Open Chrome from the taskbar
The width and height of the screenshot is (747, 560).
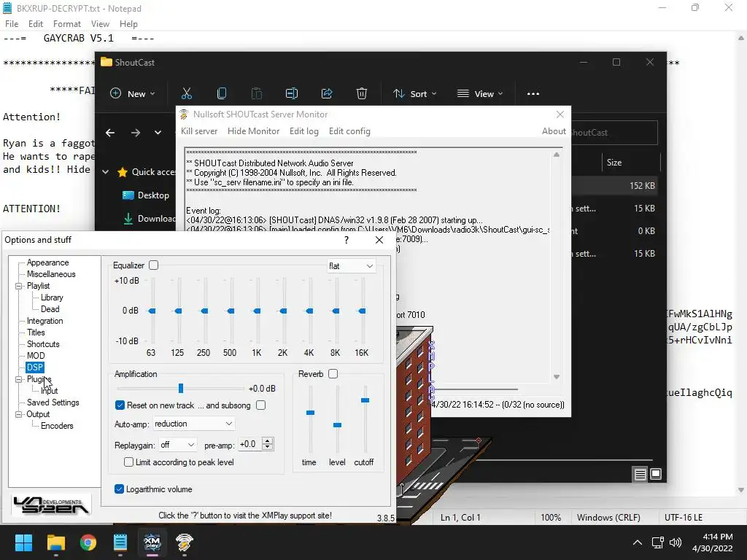coord(88,542)
